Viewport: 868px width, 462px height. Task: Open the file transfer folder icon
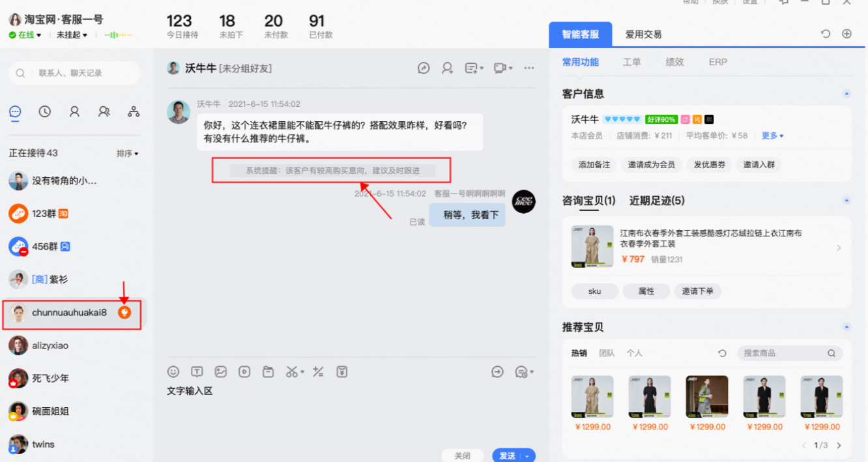[x=268, y=371]
